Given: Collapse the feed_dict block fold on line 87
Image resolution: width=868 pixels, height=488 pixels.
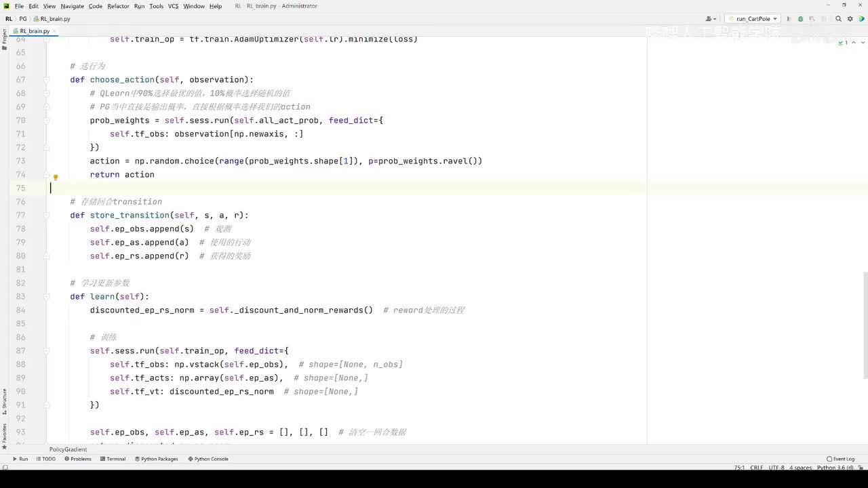Looking at the screenshot, I should pos(47,351).
